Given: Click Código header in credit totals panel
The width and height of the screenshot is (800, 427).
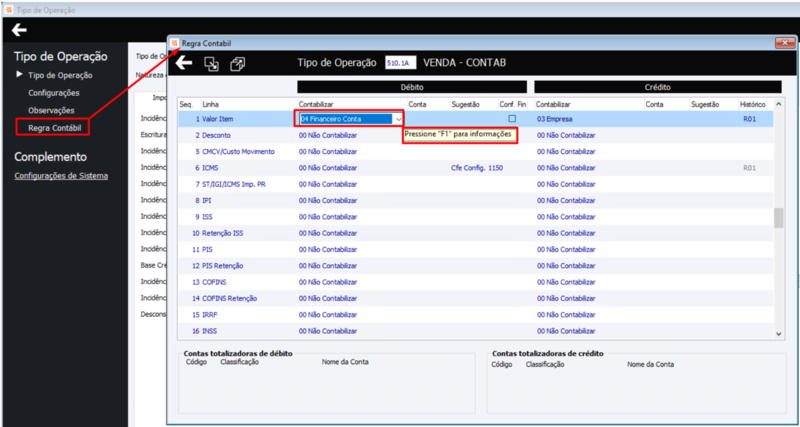Looking at the screenshot, I should [x=502, y=365].
